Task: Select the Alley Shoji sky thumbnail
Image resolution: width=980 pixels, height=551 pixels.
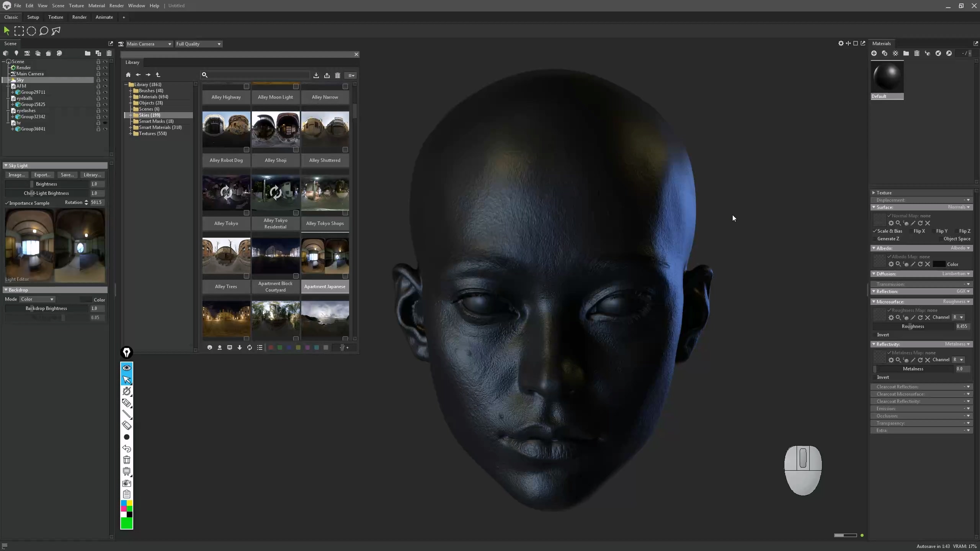Action: coord(276,130)
